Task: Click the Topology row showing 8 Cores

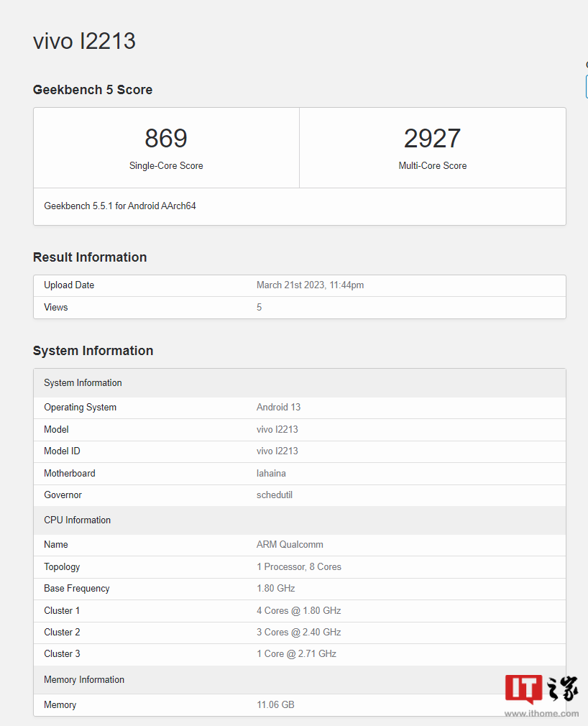Action: (298, 567)
